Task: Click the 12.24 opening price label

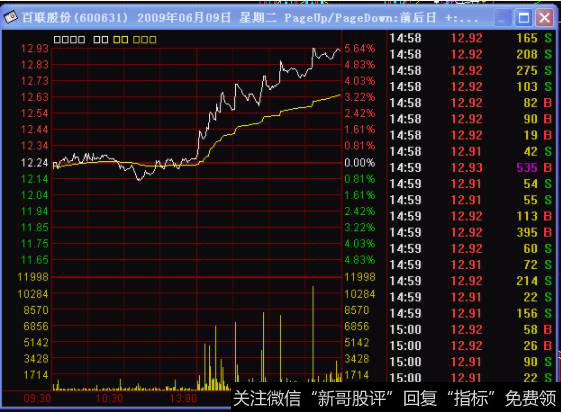Action: click(x=34, y=163)
